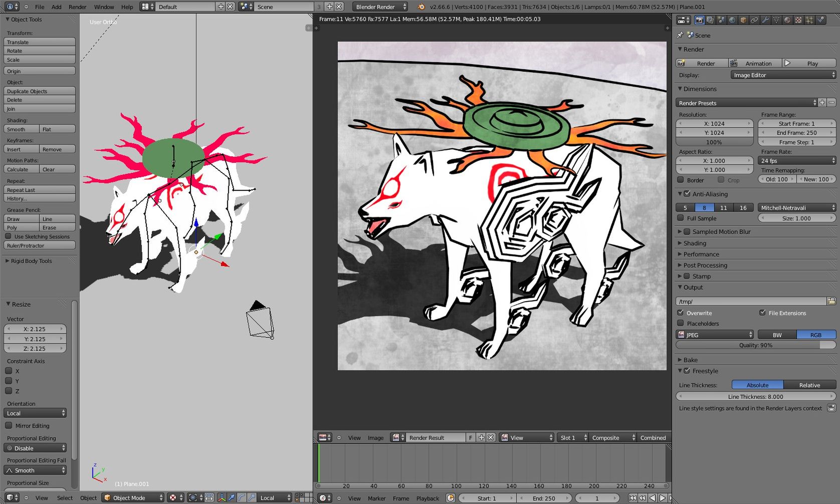Click the Translate tool button
The image size is (840, 504).
tap(40, 42)
